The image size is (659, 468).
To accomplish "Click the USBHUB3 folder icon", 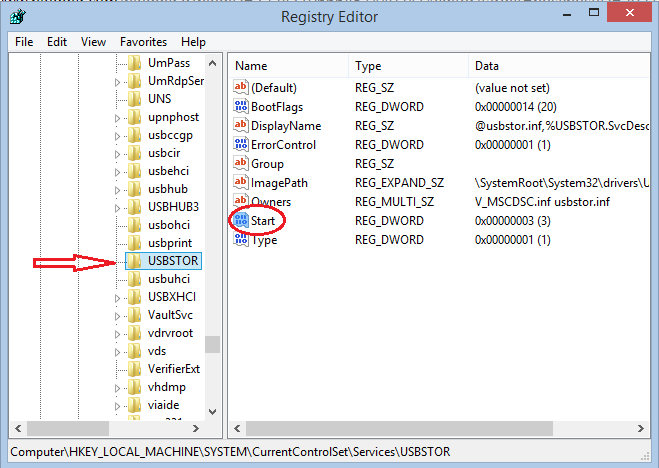I will (x=134, y=207).
